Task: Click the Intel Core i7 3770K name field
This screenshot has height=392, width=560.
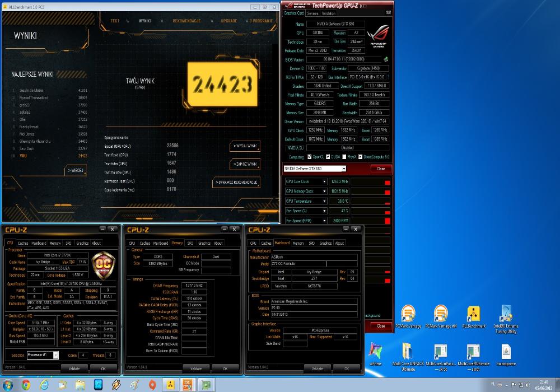Action: [x=57, y=255]
